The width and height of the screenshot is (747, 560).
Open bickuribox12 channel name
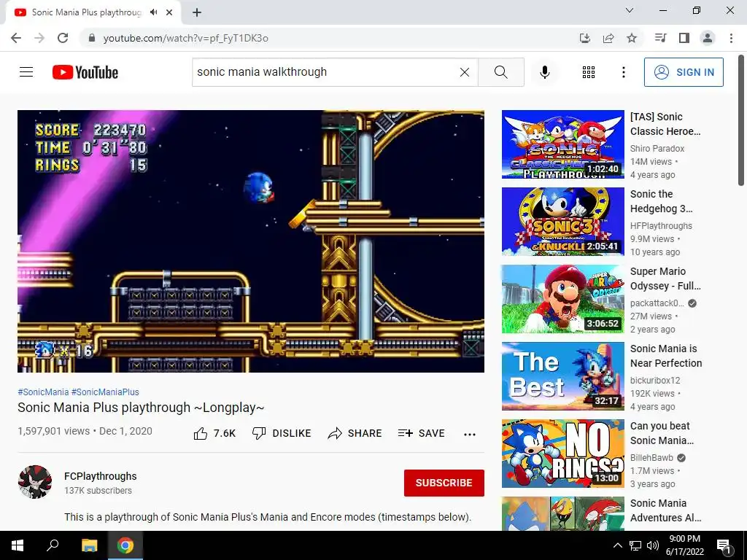pyautogui.click(x=655, y=381)
